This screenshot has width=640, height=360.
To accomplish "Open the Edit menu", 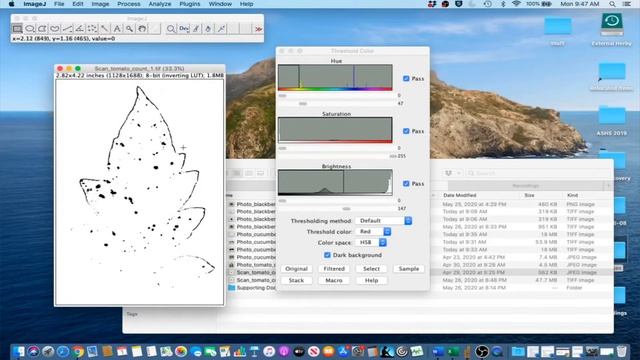I will pyautogui.click(x=78, y=4).
